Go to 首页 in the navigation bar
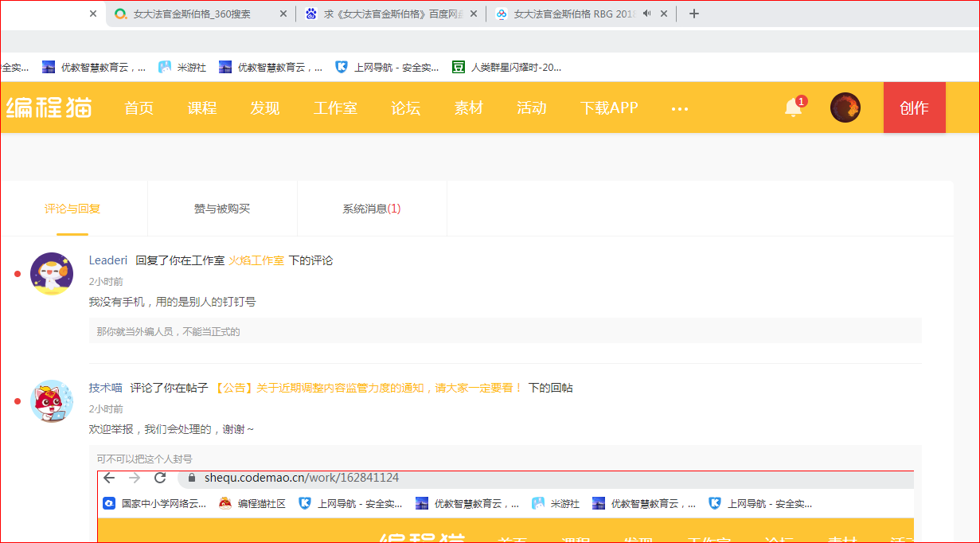The height and width of the screenshot is (543, 980). coord(139,108)
